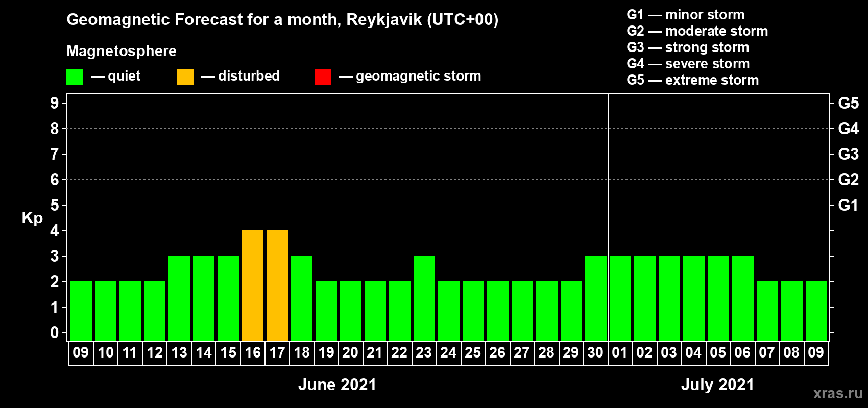Click the July 2021 month label
Image resolution: width=868 pixels, height=408 pixels.
click(x=717, y=385)
